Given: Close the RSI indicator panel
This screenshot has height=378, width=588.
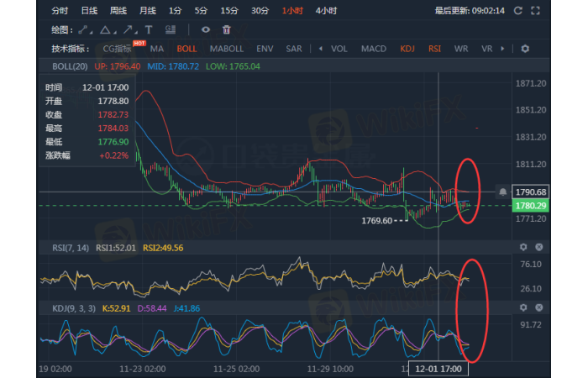Looking at the screenshot, I should 539,247.
